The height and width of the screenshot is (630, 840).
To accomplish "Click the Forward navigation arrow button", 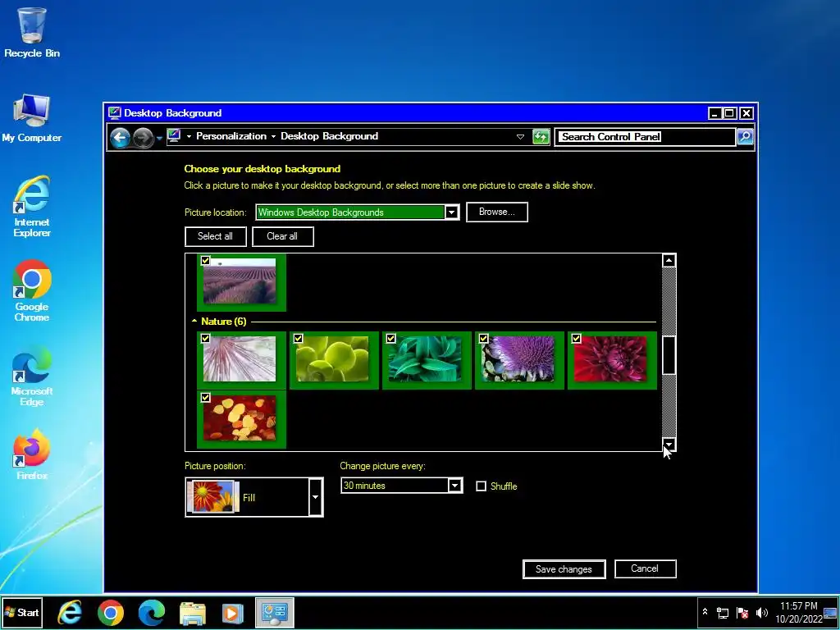I will coord(143,138).
